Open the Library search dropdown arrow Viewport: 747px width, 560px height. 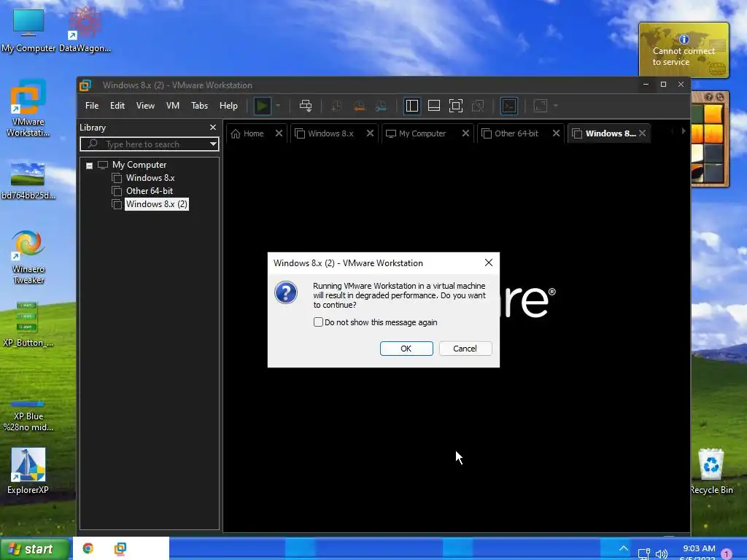coord(213,144)
